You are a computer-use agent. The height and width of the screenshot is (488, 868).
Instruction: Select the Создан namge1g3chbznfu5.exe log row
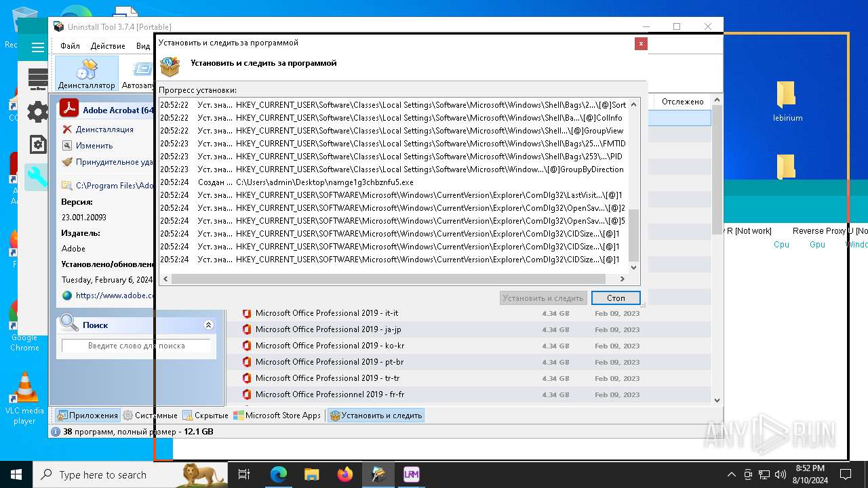(393, 182)
